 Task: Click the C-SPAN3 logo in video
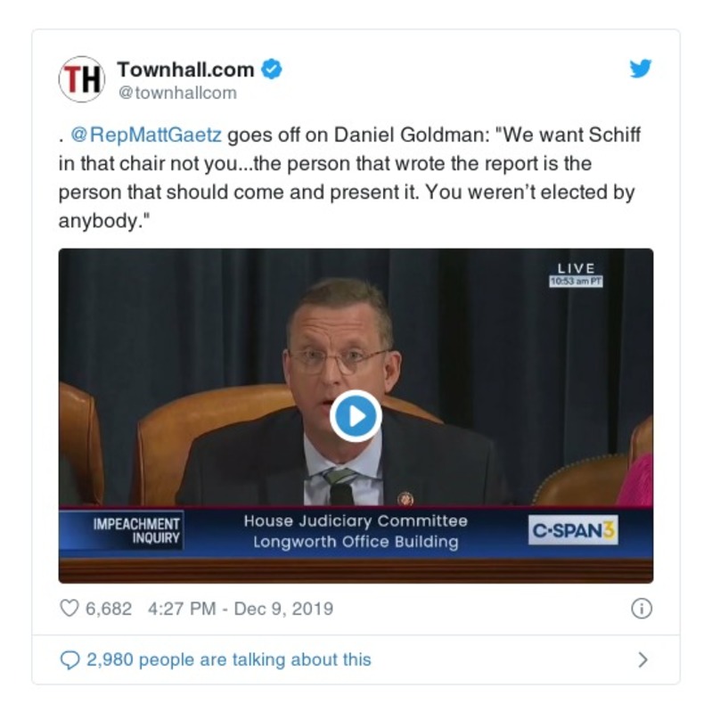(573, 530)
